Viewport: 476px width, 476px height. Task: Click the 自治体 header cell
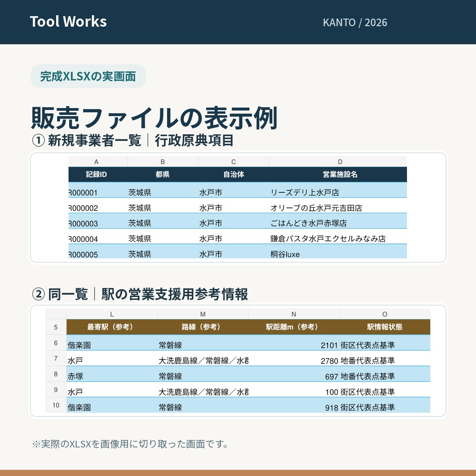(x=234, y=174)
